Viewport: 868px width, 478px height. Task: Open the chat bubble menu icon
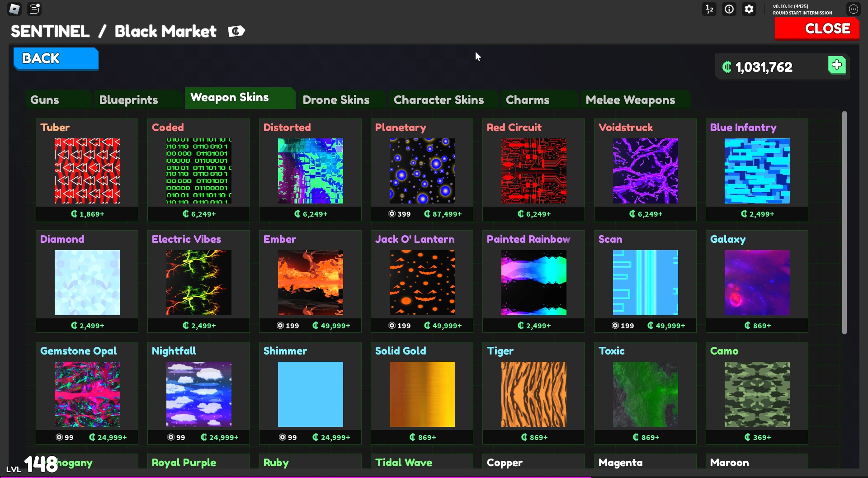853,9
